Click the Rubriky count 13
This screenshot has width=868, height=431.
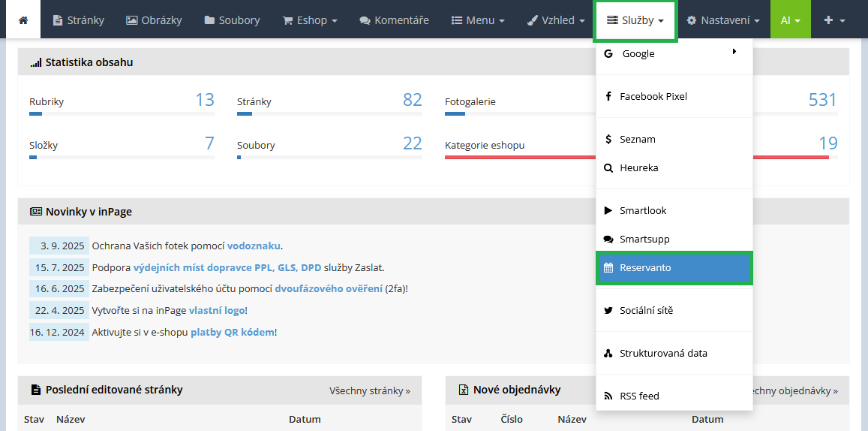(x=204, y=100)
